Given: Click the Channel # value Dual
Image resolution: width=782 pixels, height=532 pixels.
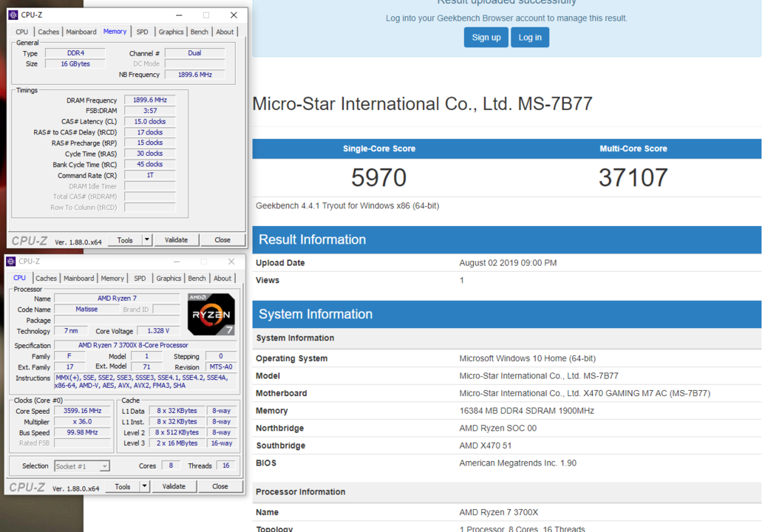Looking at the screenshot, I should 194,53.
